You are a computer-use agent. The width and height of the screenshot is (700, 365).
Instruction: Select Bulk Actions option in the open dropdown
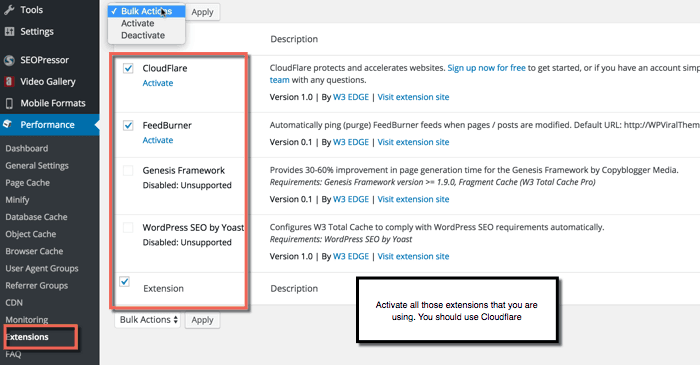click(x=146, y=11)
